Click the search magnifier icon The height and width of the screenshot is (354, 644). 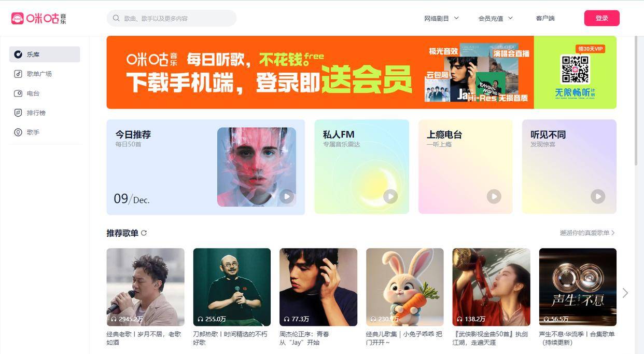point(116,18)
